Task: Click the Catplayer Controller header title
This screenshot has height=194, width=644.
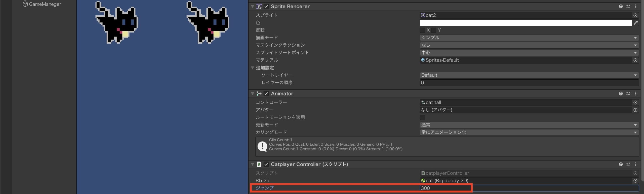Action: 309,164
